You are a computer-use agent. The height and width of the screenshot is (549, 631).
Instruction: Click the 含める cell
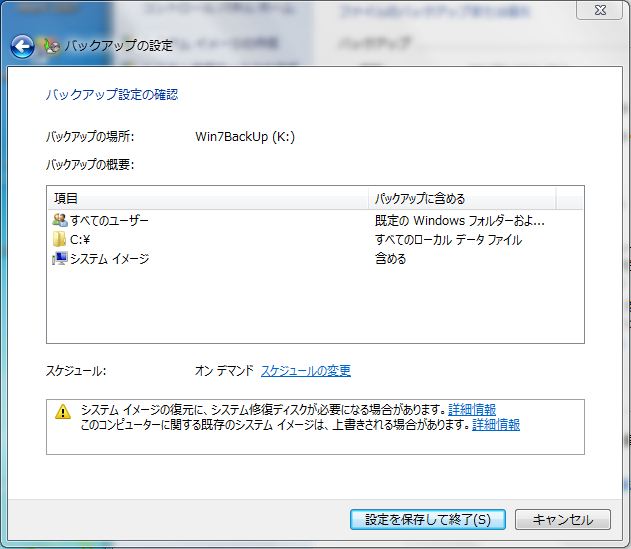point(390,258)
